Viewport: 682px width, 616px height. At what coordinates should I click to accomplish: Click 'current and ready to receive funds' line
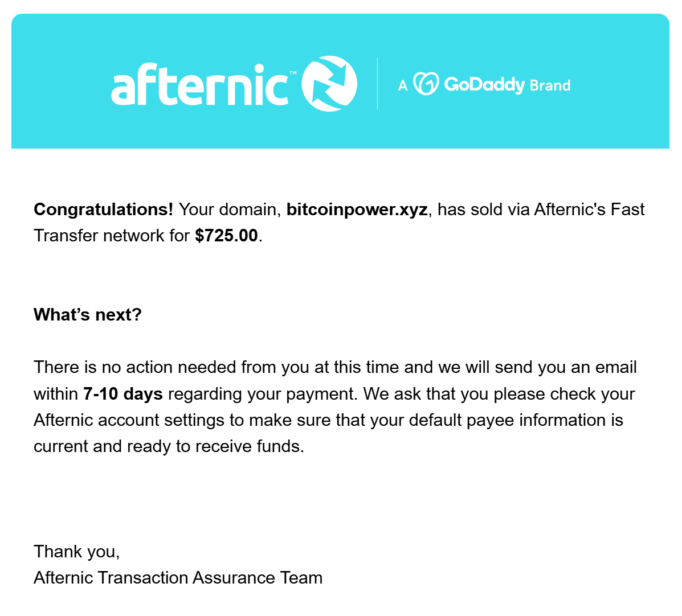click(x=169, y=446)
